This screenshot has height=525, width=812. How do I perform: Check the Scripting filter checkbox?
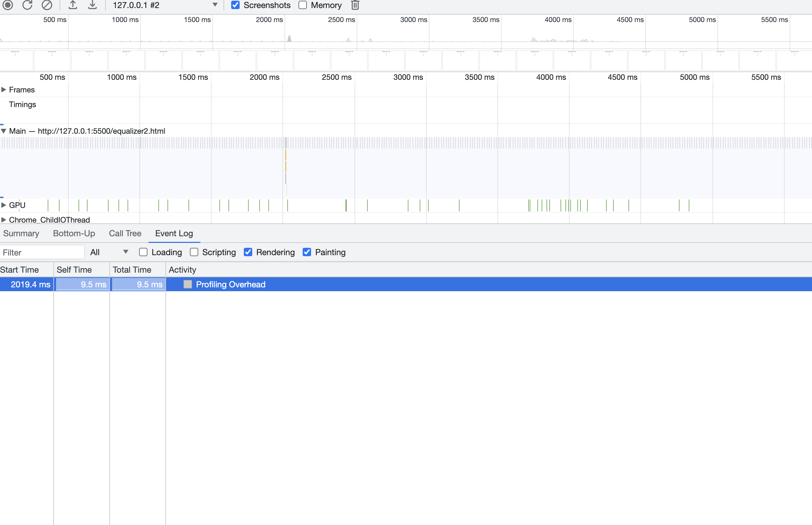coord(194,252)
